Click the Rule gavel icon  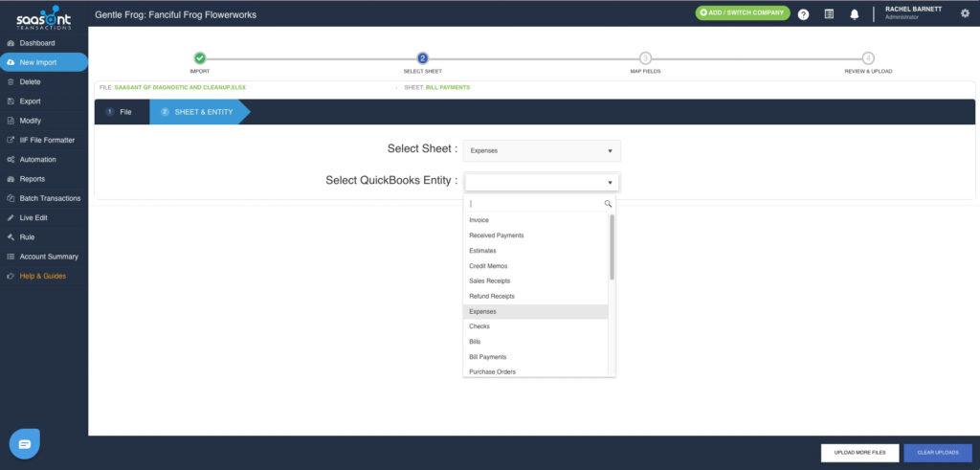[10, 236]
